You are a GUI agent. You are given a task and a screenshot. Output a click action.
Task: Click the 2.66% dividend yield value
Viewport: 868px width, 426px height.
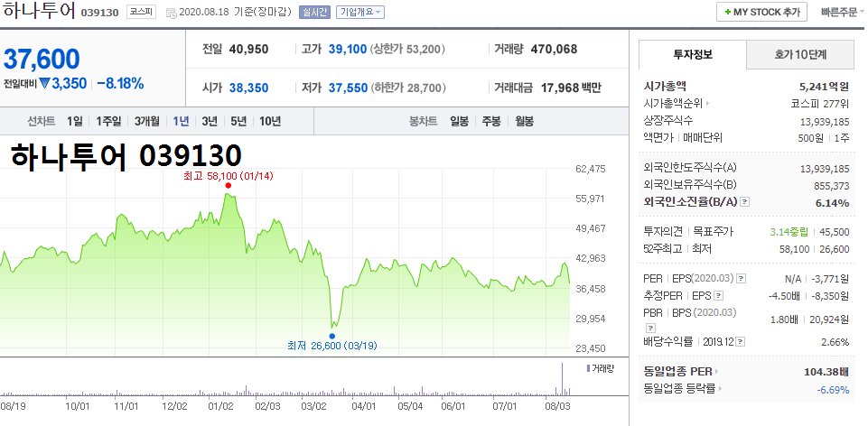click(x=835, y=342)
